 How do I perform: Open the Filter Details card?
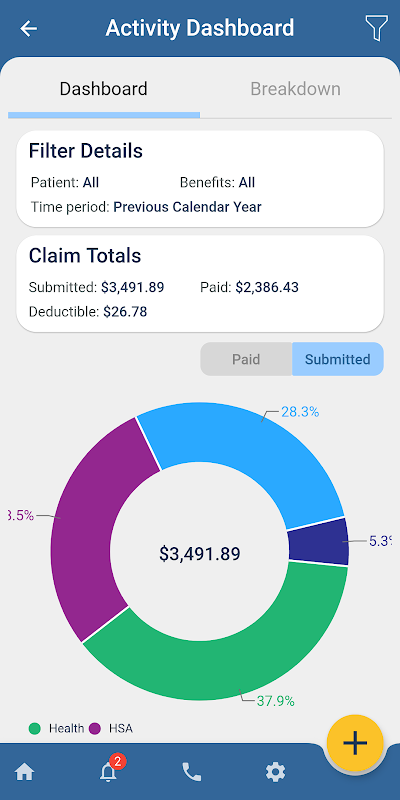pos(200,179)
